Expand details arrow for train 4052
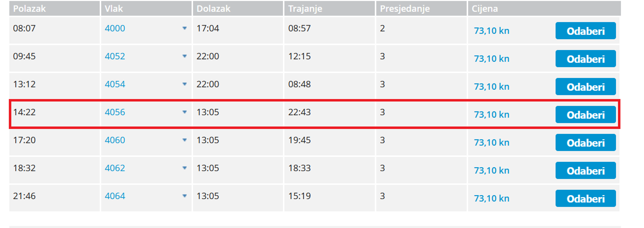Viewport: 644px width, 228px height. tap(184, 56)
